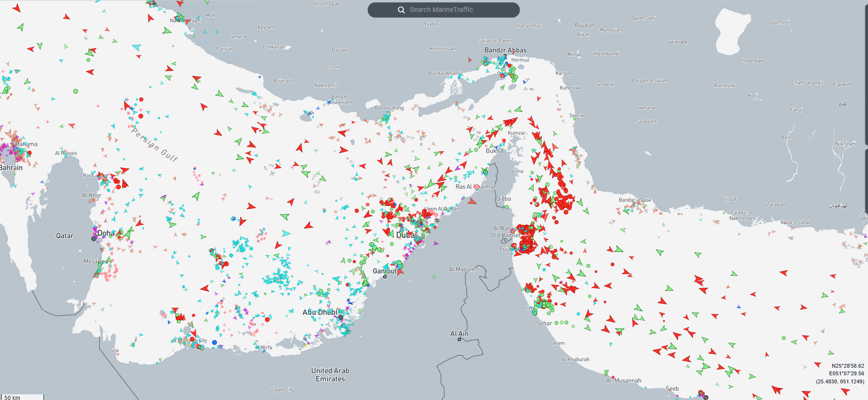The image size is (868, 400).
Task: Click the red triangle marker below Ras Al Khaimah label
Action: pyautogui.click(x=472, y=201)
